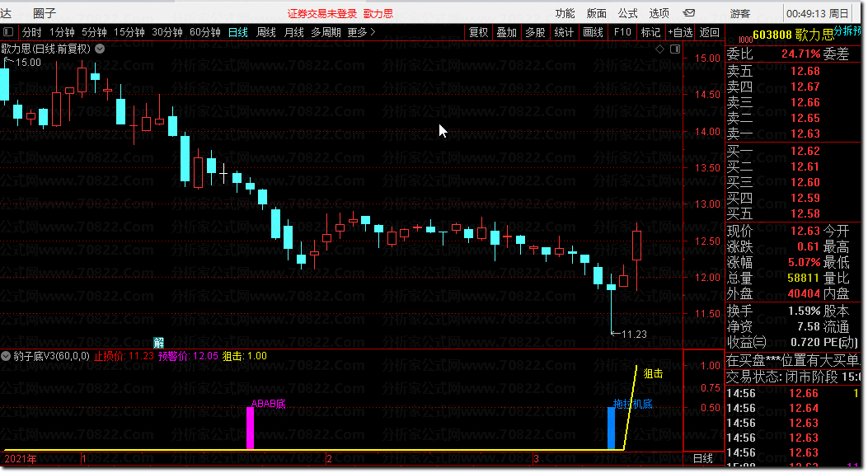Click the 2021年 timeline label

tap(21, 459)
